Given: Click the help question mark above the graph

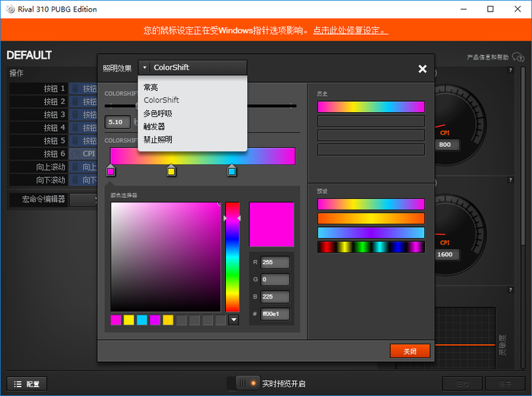Looking at the screenshot, I should coord(510,290).
